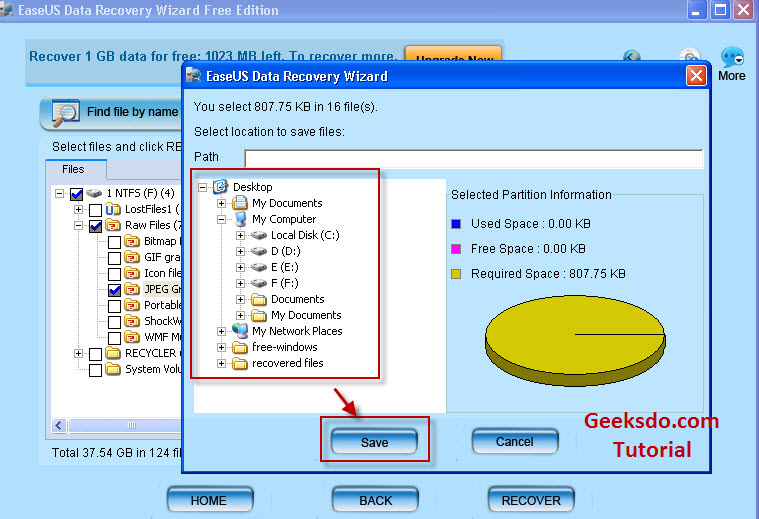Select F (F:) drive icon

coord(259,283)
